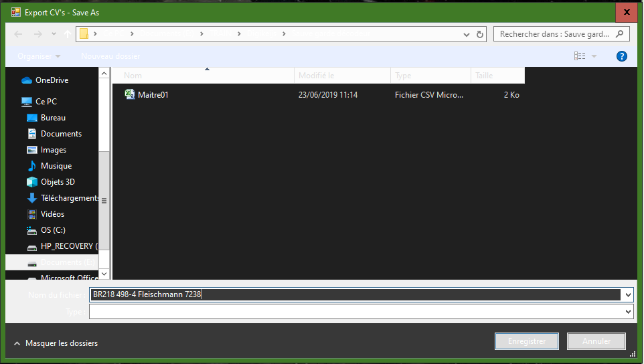
Task: Click the Excel CSV icon of Maitre01
Action: click(130, 94)
